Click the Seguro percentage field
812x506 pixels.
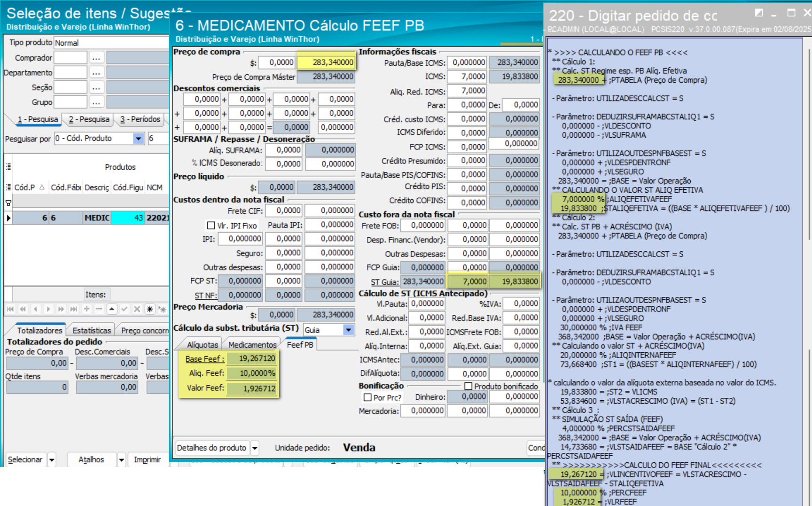click(284, 253)
